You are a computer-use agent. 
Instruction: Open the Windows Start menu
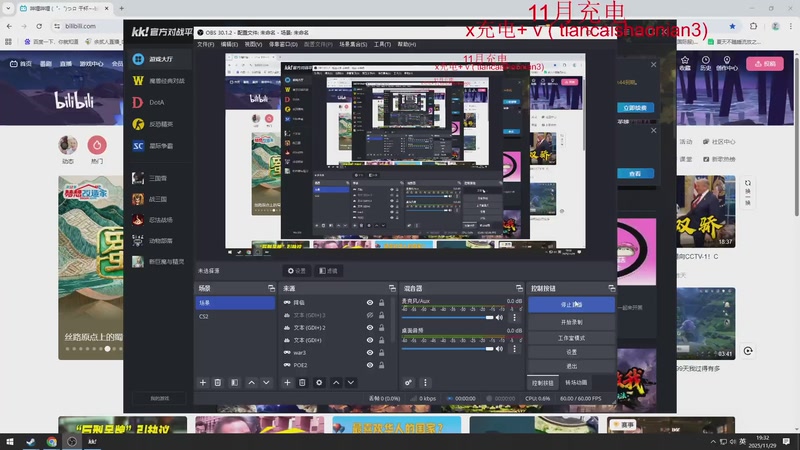[9, 442]
